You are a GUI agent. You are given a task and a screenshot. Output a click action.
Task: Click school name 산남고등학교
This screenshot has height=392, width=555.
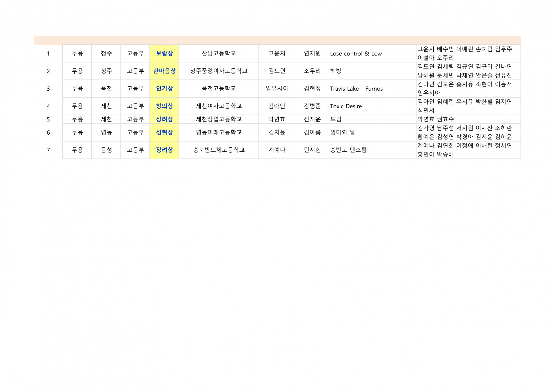[x=219, y=53]
